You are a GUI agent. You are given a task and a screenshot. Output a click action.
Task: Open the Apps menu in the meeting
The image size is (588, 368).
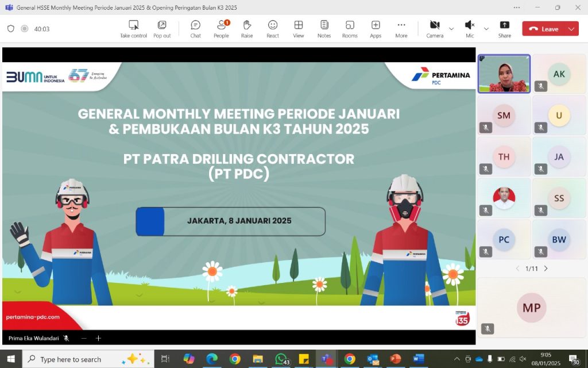[x=376, y=29]
